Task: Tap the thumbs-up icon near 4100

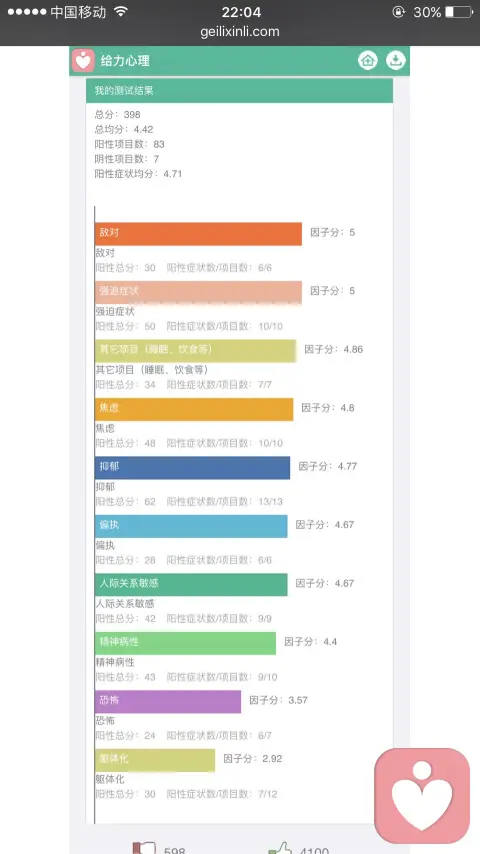Action: pos(280,848)
